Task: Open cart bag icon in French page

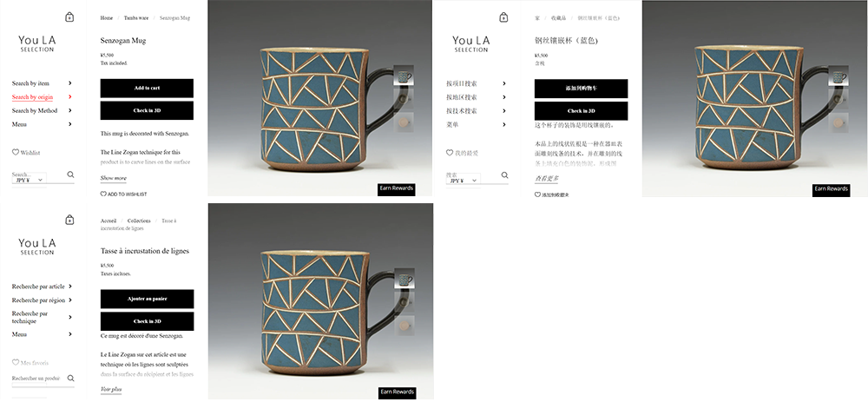Action: (69, 220)
